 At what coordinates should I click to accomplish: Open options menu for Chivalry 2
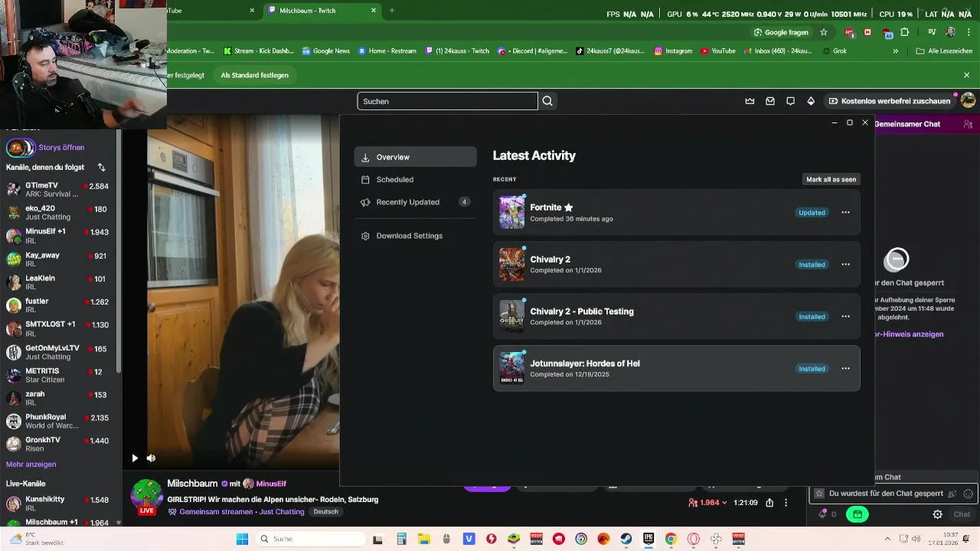pos(845,265)
